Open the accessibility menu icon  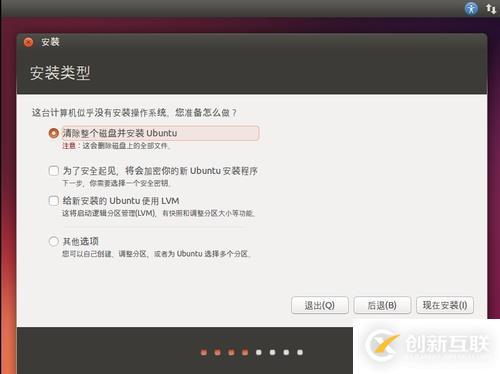pyautogui.click(x=471, y=8)
